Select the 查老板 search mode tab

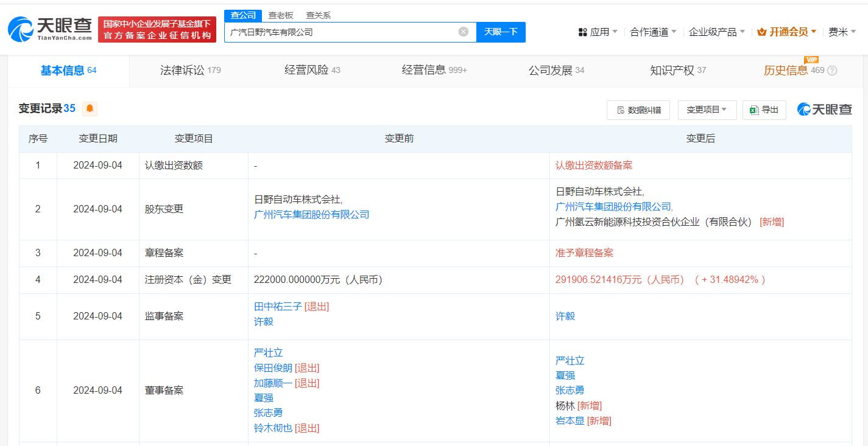281,16
